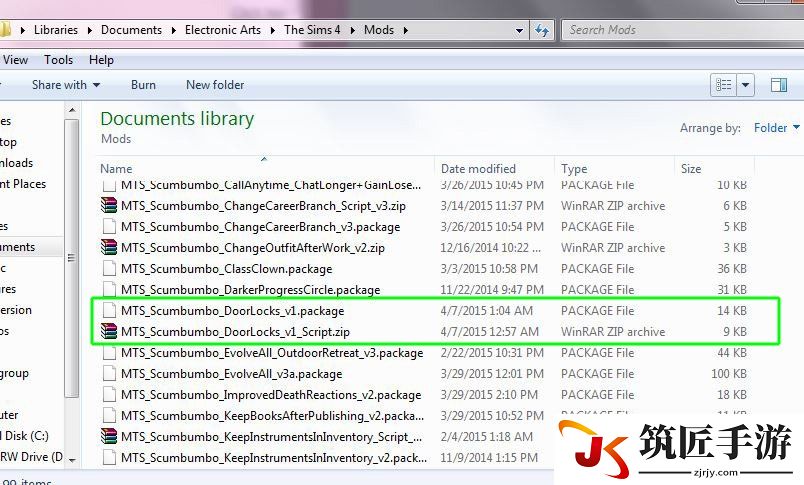Click the ImprovedDeathReactions_v2.package file icon

[x=109, y=395]
